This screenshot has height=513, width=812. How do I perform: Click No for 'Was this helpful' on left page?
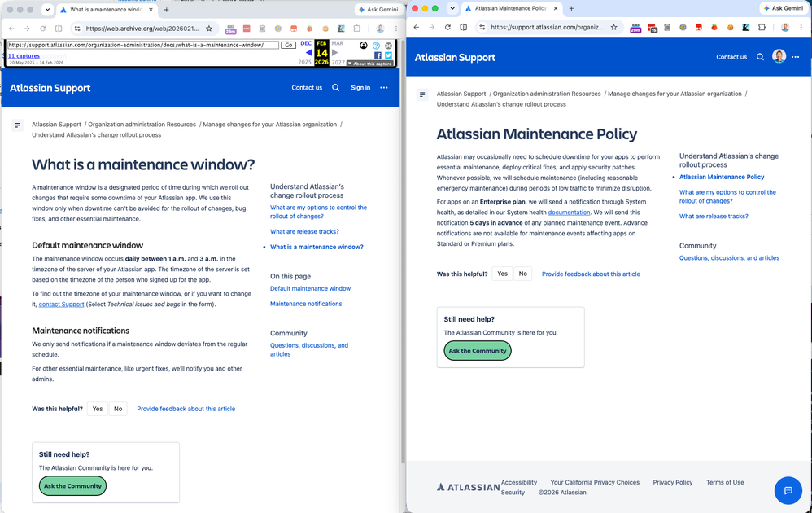(x=118, y=409)
